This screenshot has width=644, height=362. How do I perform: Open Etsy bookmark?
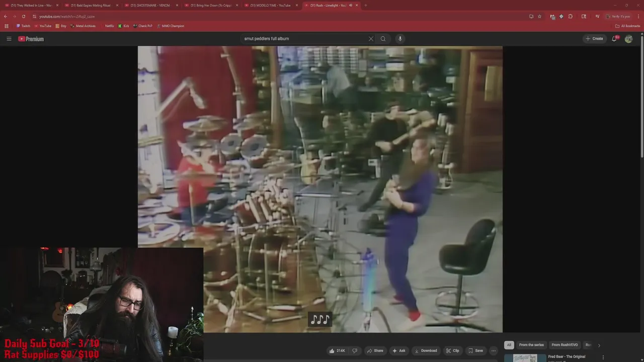point(61,26)
